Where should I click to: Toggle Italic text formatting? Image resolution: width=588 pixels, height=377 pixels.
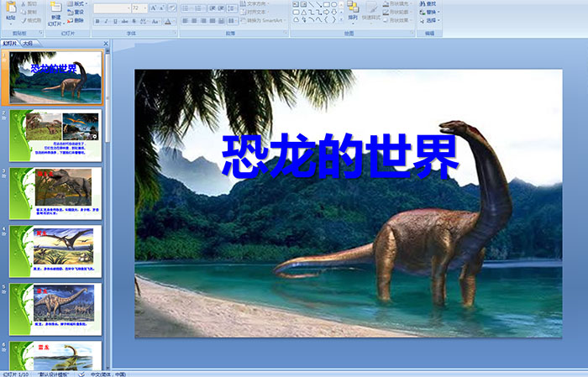(107, 21)
